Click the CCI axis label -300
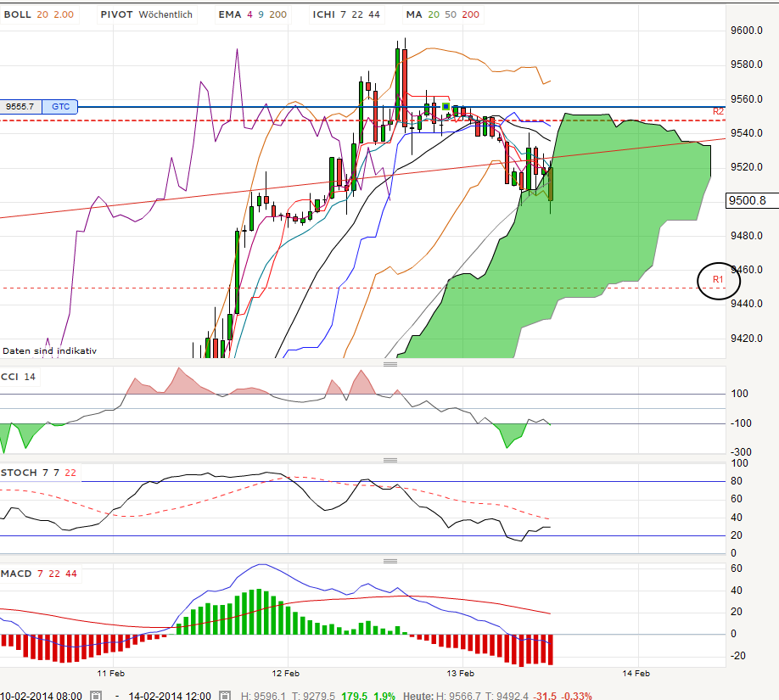This screenshot has width=779, height=700. click(x=741, y=451)
